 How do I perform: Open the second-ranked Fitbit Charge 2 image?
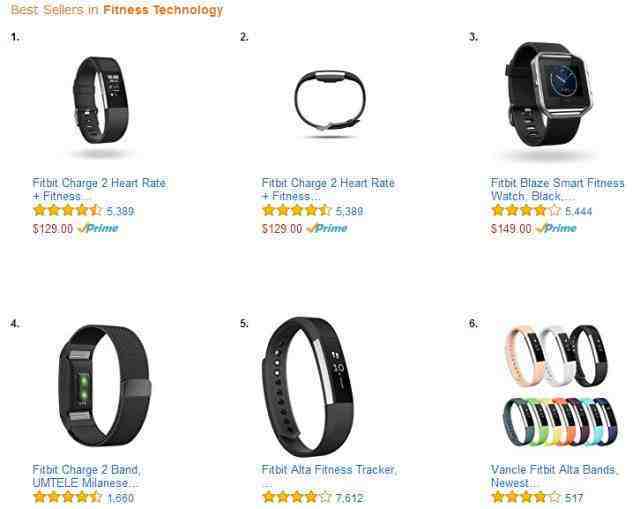(329, 100)
